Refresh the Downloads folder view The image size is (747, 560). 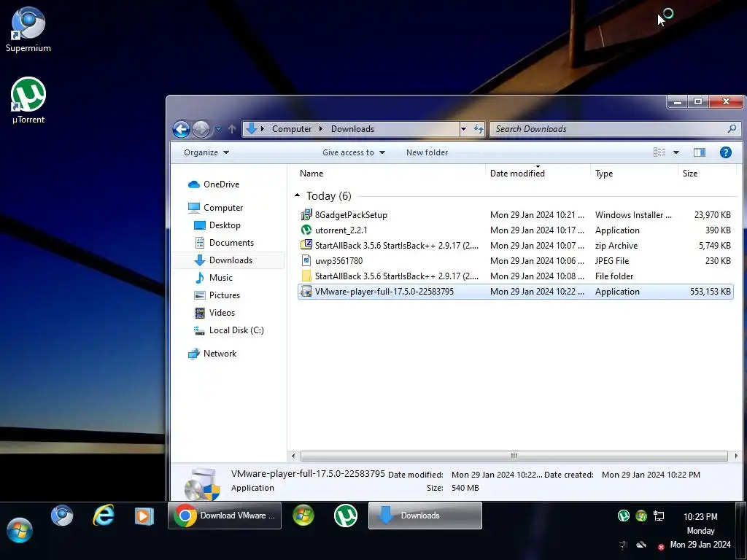pyautogui.click(x=478, y=129)
